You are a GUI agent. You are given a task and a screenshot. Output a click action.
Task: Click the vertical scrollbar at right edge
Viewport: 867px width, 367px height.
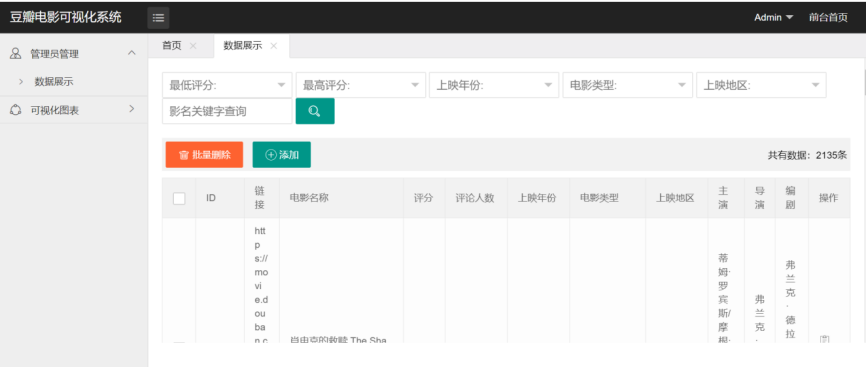[865, 83]
